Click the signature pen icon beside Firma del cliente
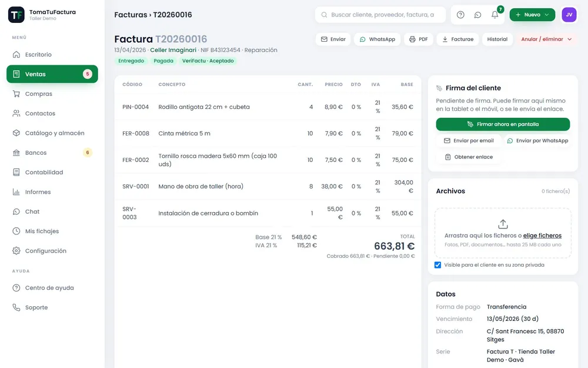 [439, 88]
